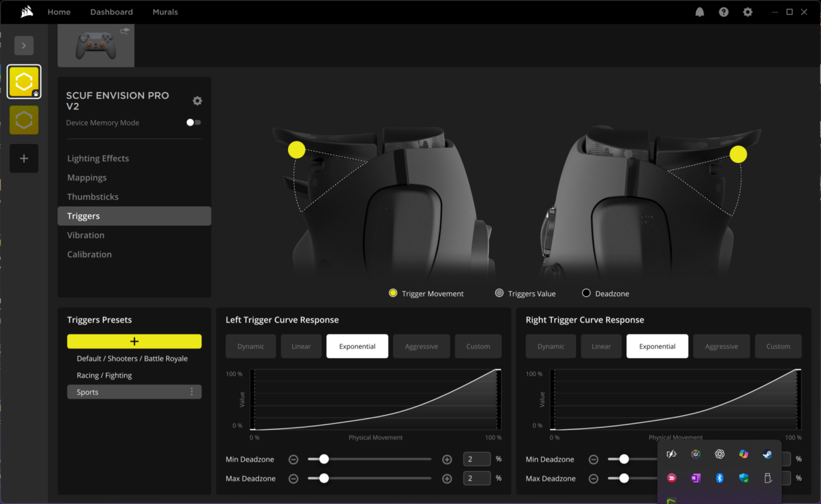Click right trigger Max Deadzone slider handle
Image resolution: width=821 pixels, height=504 pixels.
click(624, 478)
